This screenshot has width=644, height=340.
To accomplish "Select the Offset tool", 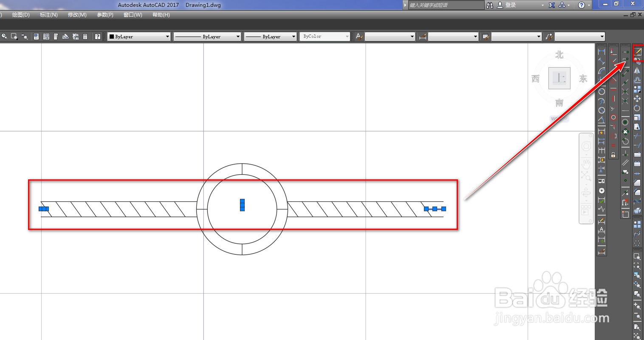I will [x=637, y=80].
